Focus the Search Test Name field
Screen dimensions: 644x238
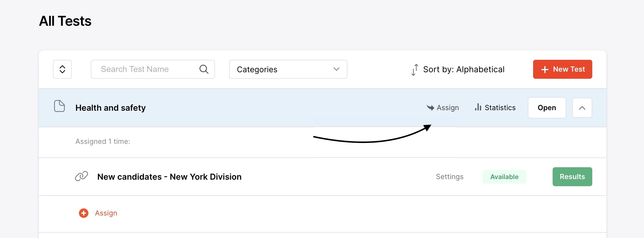click(145, 69)
